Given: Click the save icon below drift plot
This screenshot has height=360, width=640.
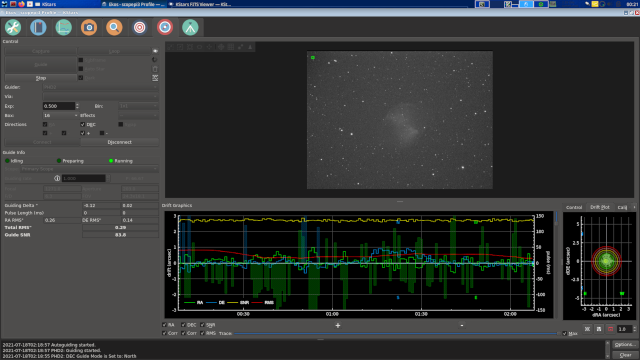Looking at the screenshot, I should pos(599,329).
